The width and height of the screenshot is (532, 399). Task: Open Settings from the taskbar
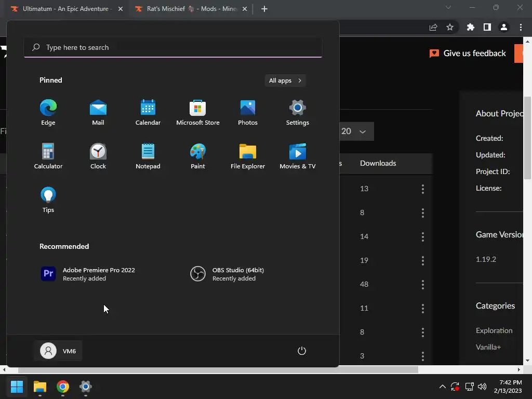pyautogui.click(x=86, y=387)
